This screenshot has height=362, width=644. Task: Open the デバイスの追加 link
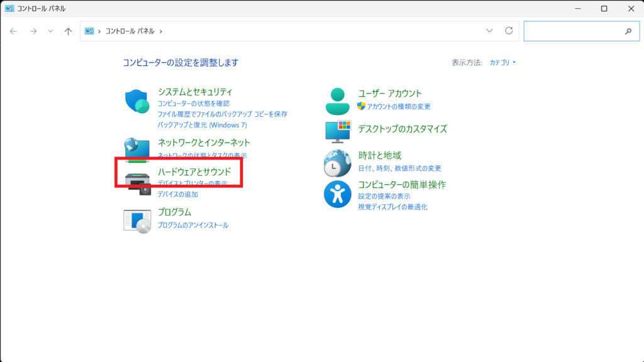tap(177, 194)
